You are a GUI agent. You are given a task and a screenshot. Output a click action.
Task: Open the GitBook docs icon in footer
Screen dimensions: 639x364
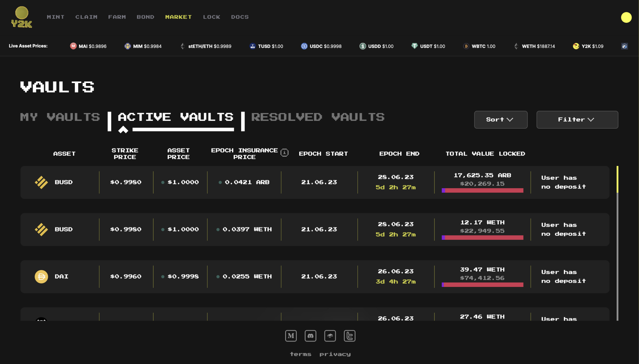tap(330, 336)
